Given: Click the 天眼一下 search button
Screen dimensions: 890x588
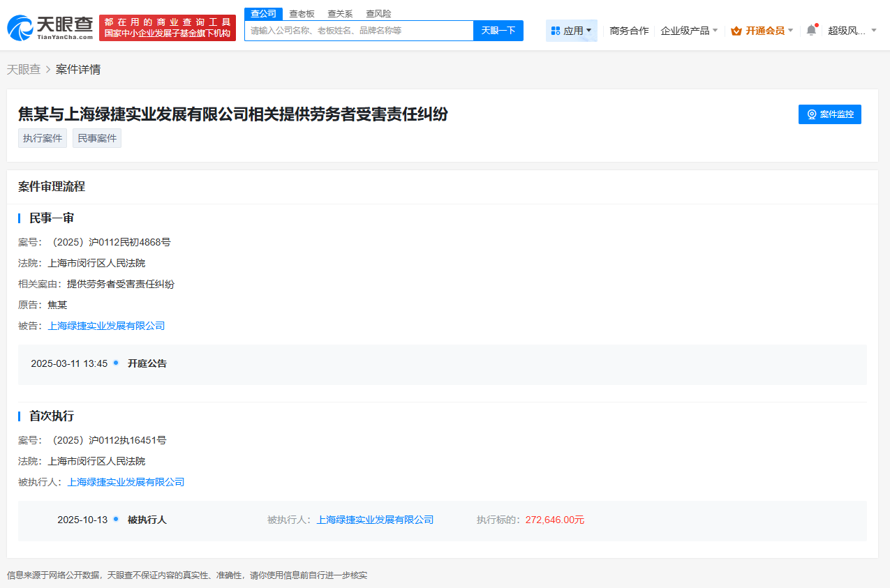Looking at the screenshot, I should tap(498, 31).
